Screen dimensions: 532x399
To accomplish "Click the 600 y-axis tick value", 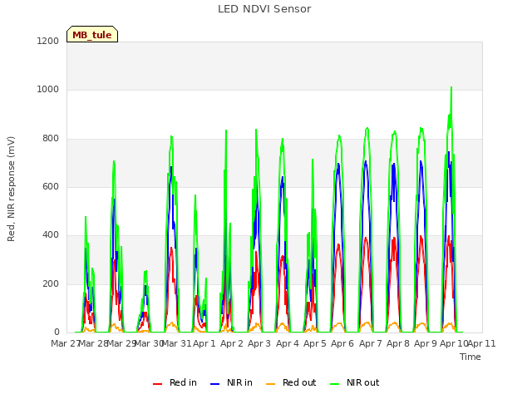I will (x=51, y=186).
